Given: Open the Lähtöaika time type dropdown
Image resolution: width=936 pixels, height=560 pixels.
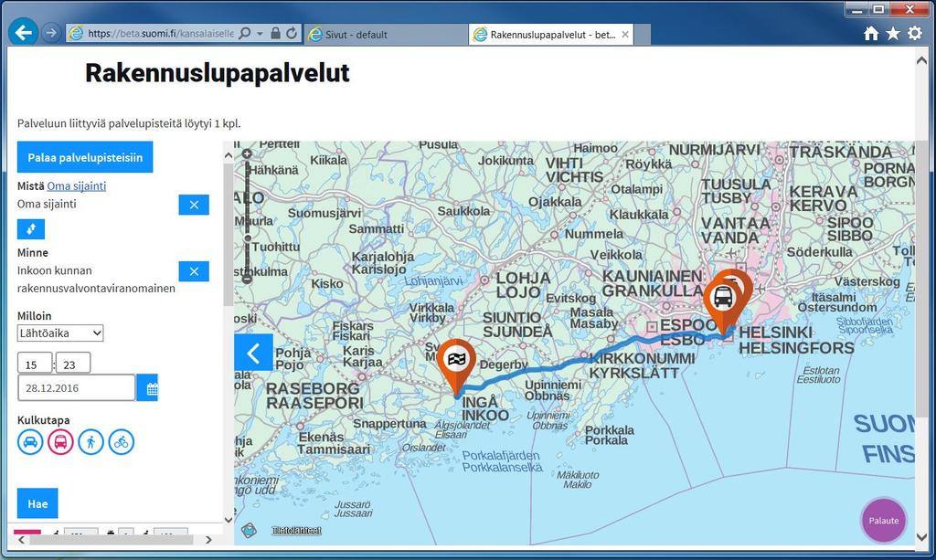Looking at the screenshot, I should click(60, 333).
